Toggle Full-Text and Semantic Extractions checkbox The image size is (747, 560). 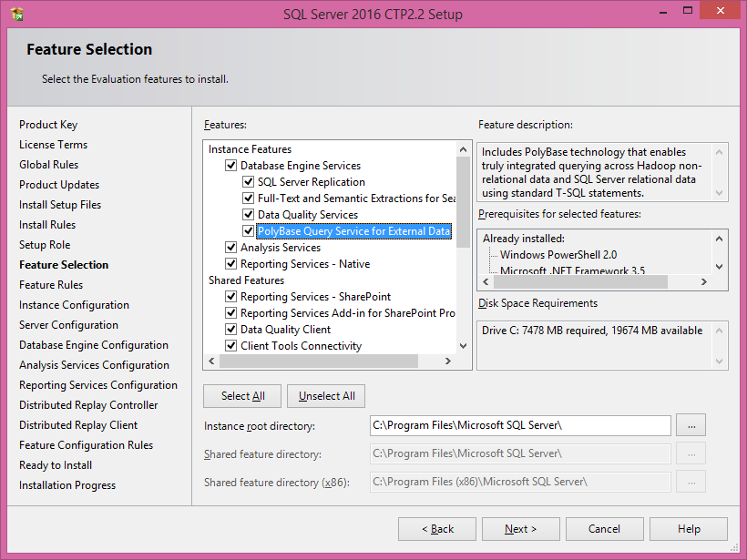coord(248,199)
